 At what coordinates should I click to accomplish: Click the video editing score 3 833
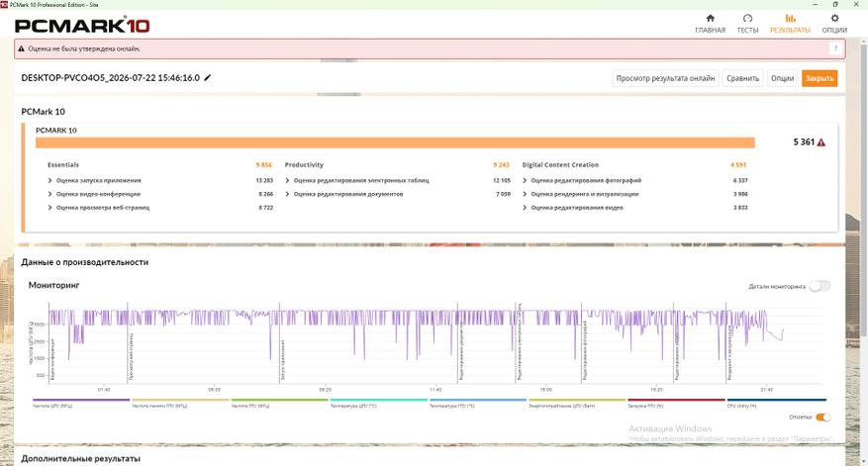pos(740,208)
